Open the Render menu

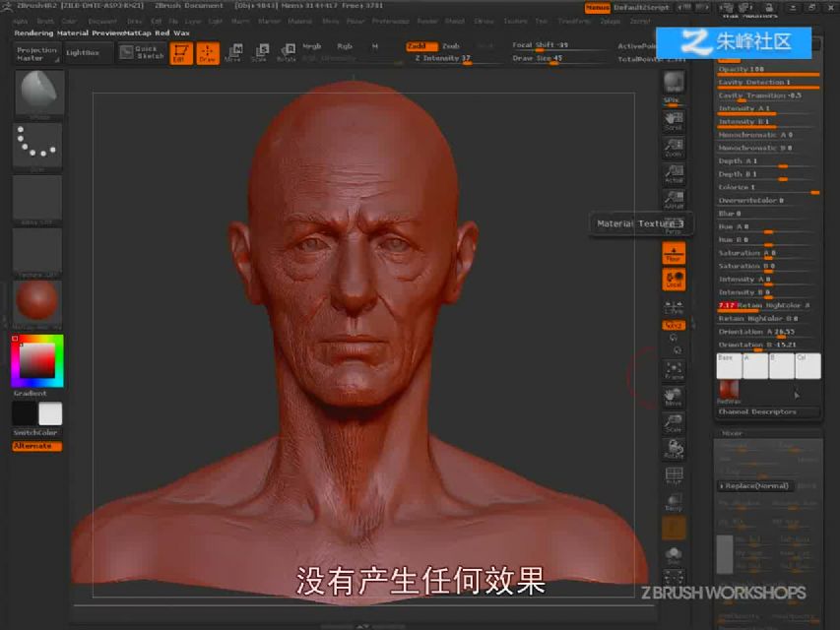pos(427,22)
